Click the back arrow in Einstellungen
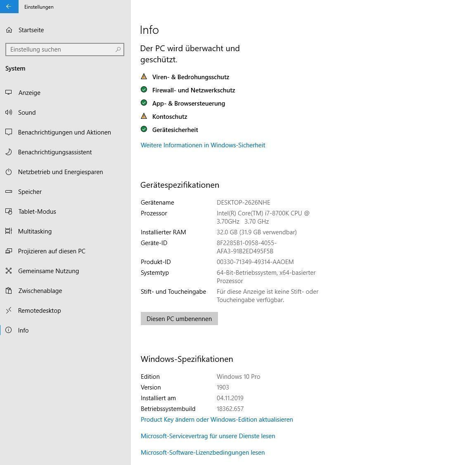Viewport: 476px width, 465px height. point(9,6)
